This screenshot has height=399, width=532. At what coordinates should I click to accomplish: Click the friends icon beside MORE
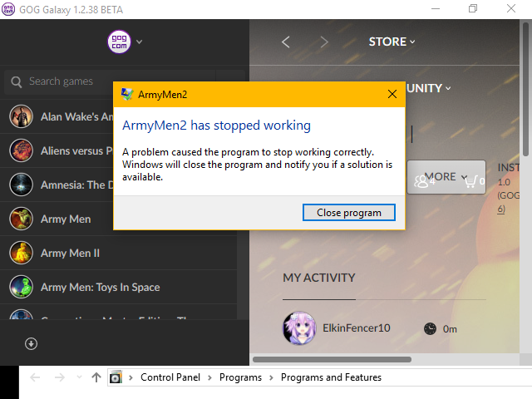tap(421, 181)
